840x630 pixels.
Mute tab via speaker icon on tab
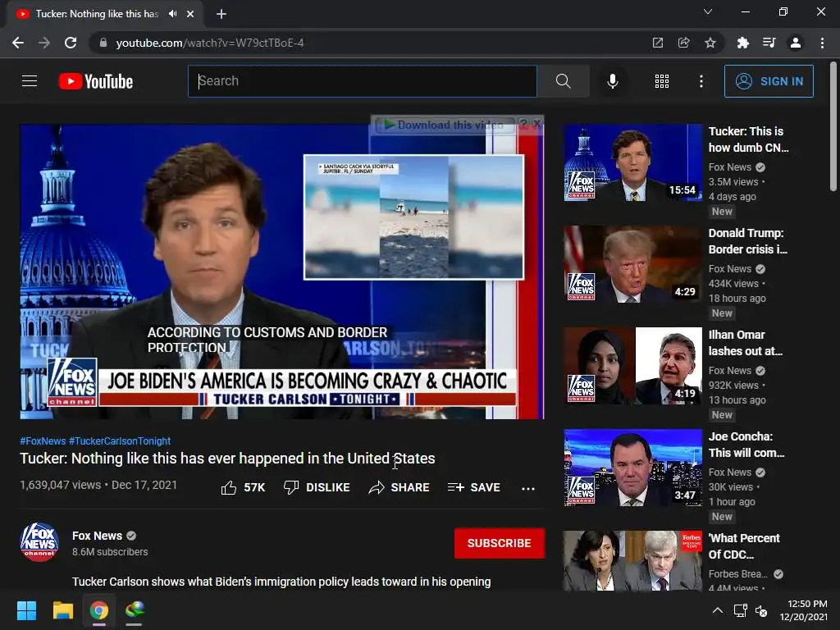pos(172,14)
